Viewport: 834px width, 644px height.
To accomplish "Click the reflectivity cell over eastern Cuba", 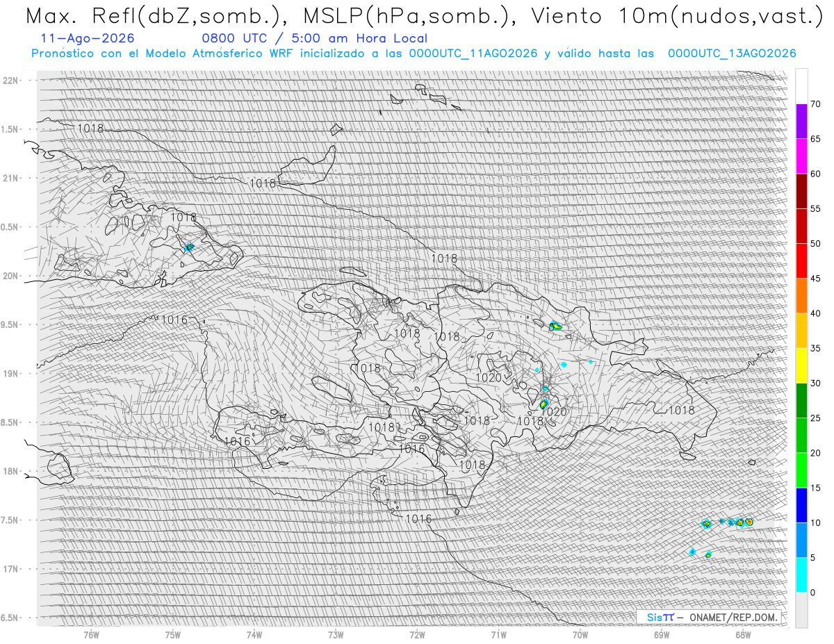I will (189, 247).
